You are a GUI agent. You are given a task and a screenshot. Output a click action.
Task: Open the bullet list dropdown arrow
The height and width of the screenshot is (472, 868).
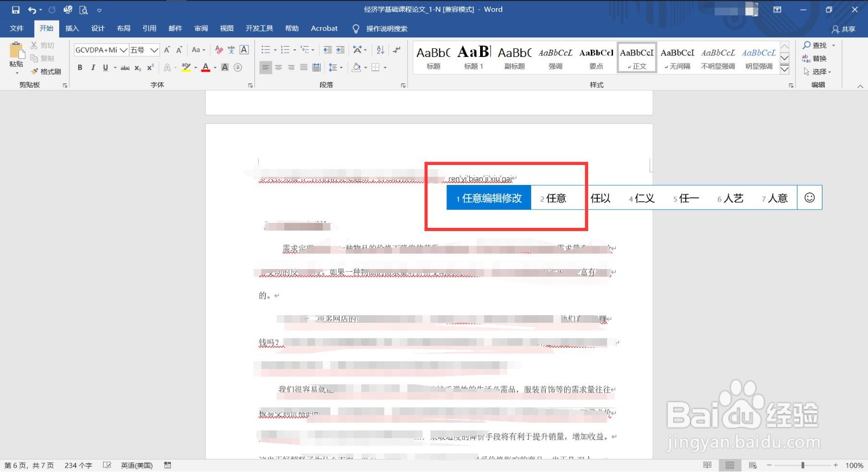(x=275, y=50)
